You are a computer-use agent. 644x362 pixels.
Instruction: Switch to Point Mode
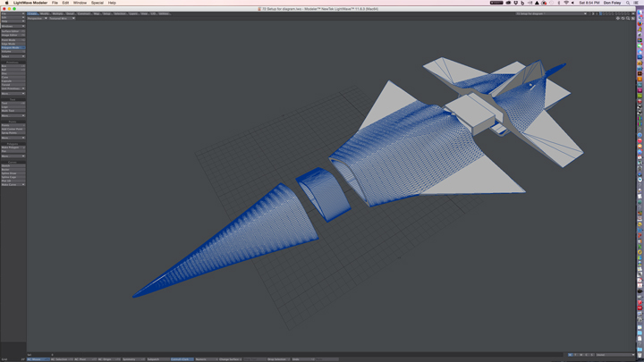(13, 39)
